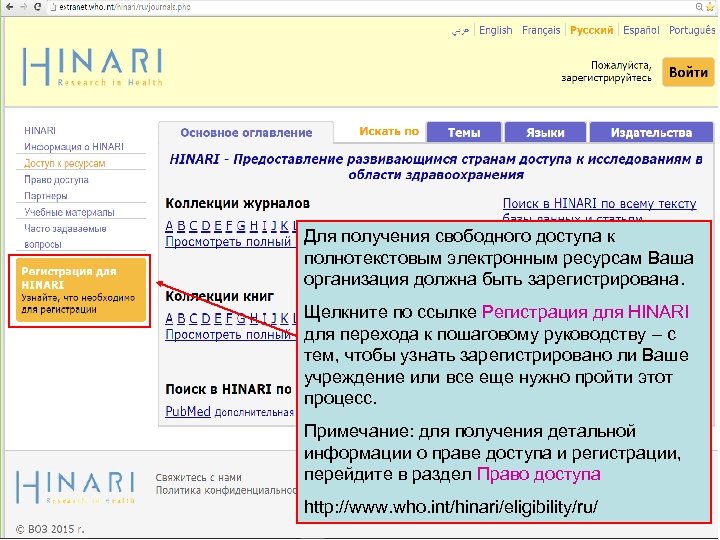Image resolution: width=720 pixels, height=540 pixels.
Task: Open the Темы search tab
Action: point(464,132)
